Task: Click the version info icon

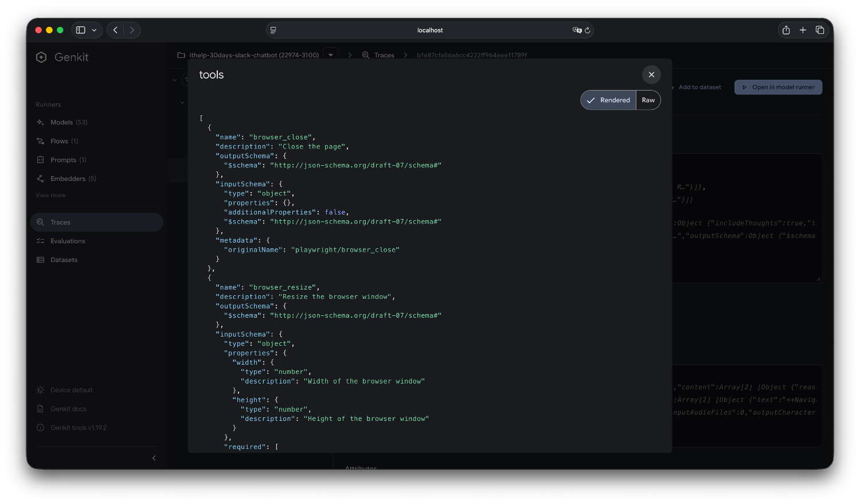Action: (40, 428)
